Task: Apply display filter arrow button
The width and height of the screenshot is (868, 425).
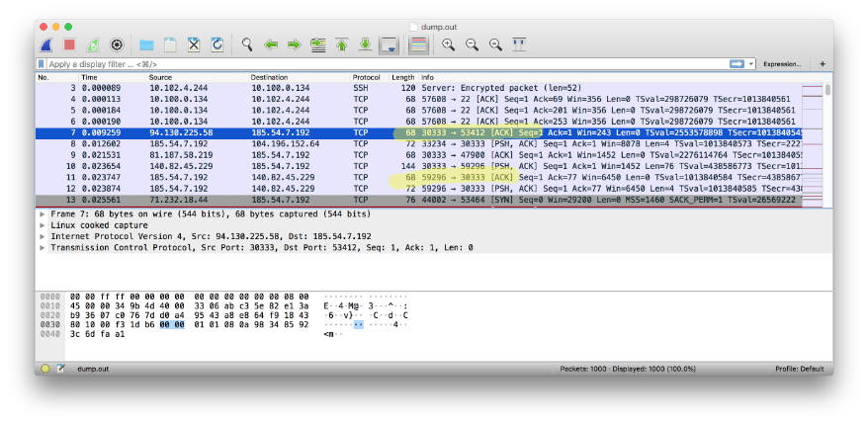Action: coord(737,64)
